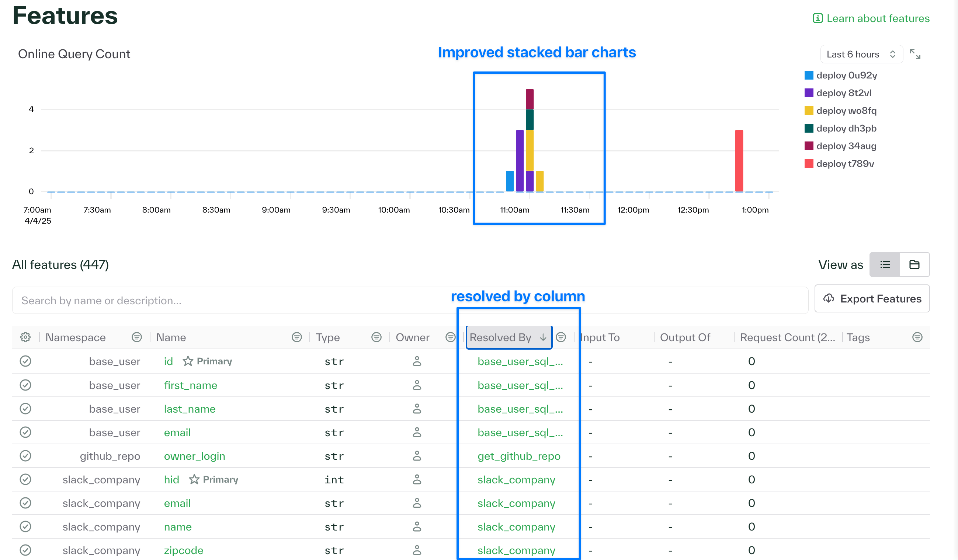Open filter next to Resolved By header
This screenshot has width=958, height=560.
[x=561, y=337]
